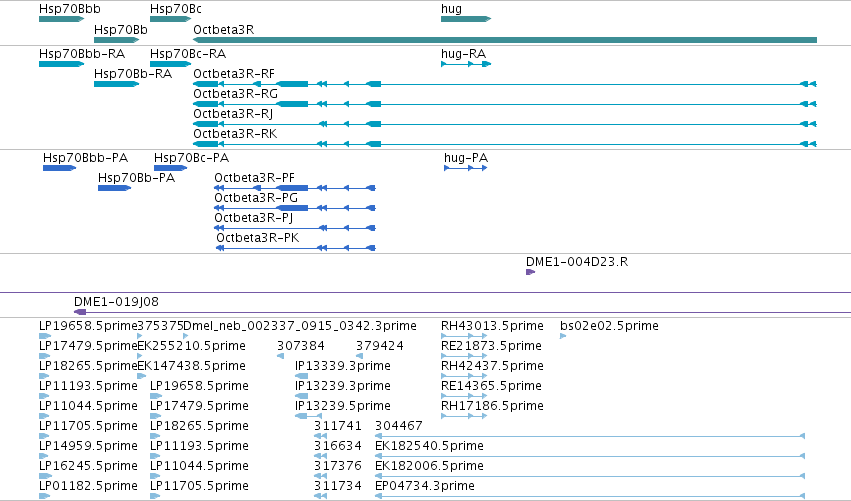Select the RE14365.5prime EST label
Image resolution: width=851 pixels, height=501 pixels.
(x=491, y=386)
